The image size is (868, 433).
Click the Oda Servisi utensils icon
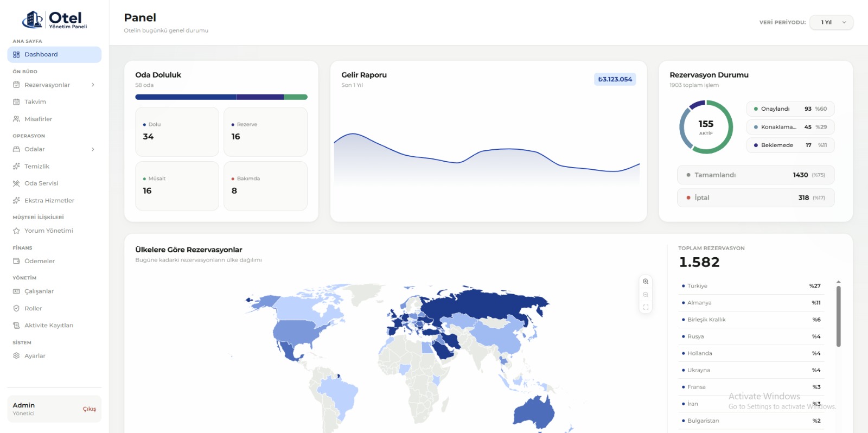click(x=16, y=183)
